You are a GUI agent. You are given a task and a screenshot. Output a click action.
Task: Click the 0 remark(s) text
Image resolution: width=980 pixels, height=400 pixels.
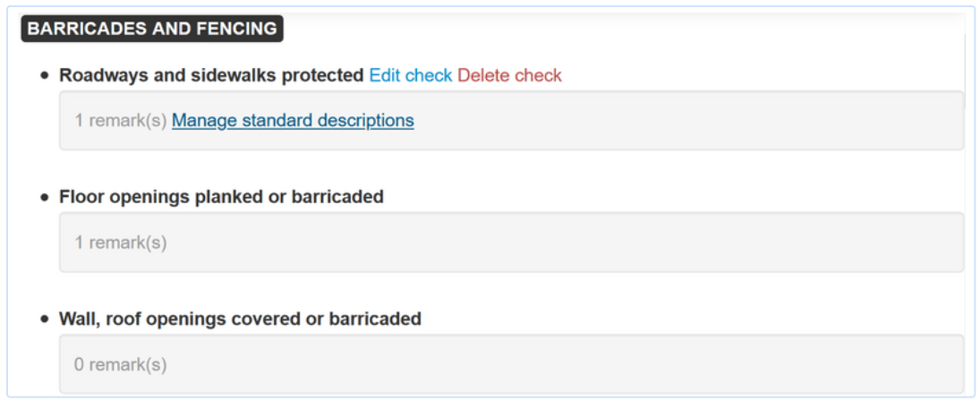(x=121, y=365)
